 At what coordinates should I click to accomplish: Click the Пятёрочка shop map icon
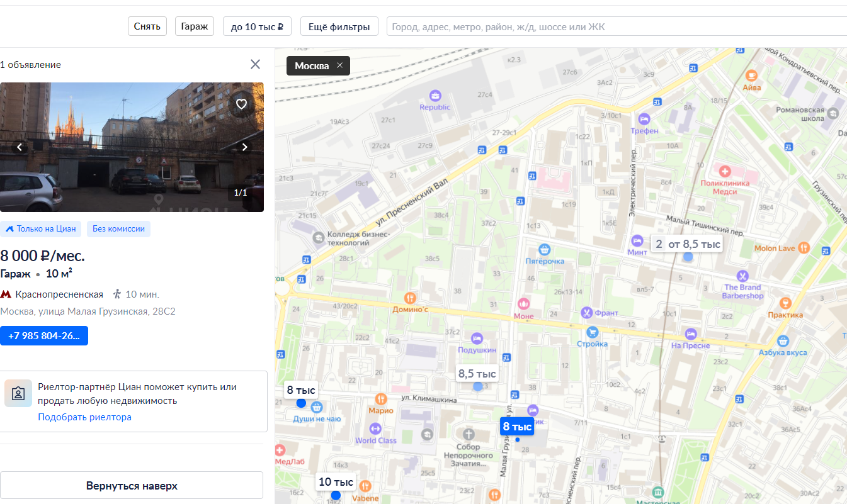[545, 249]
